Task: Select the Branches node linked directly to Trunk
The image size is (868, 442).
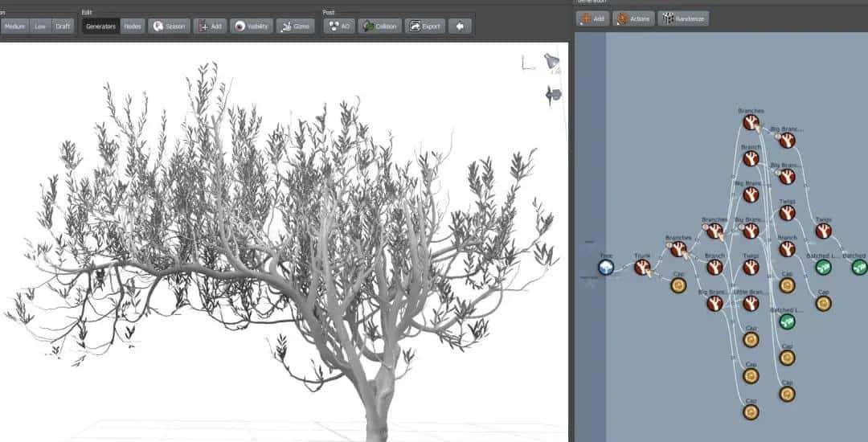Action: (678, 249)
